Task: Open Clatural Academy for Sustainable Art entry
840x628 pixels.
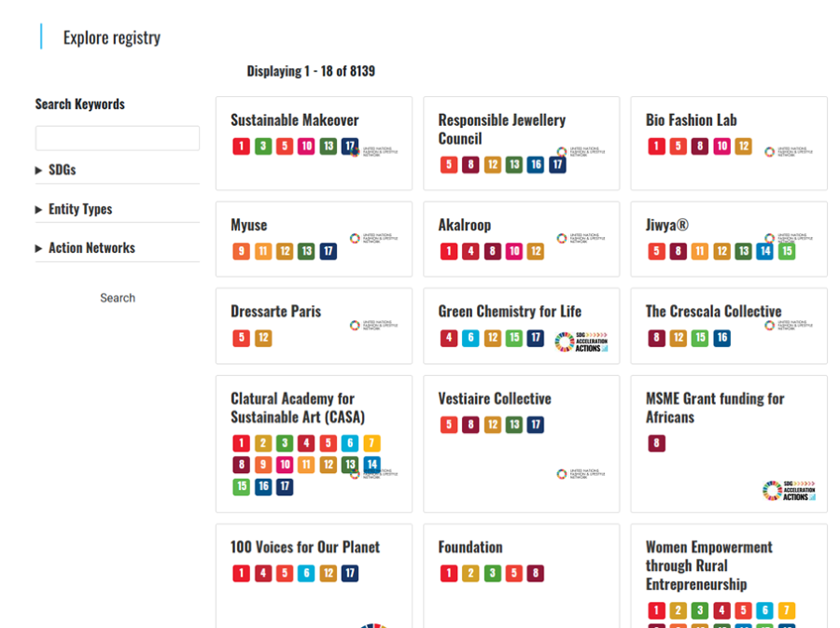Action: point(298,408)
